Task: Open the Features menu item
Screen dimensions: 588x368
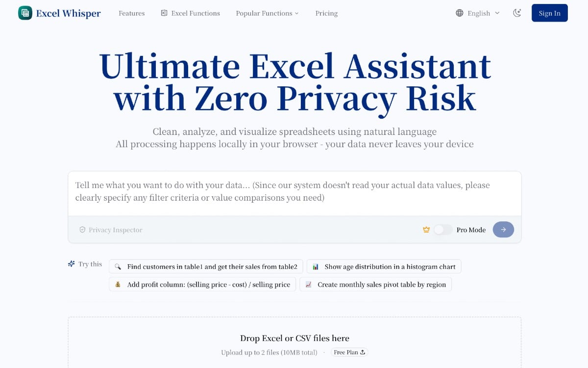Action: click(131, 13)
